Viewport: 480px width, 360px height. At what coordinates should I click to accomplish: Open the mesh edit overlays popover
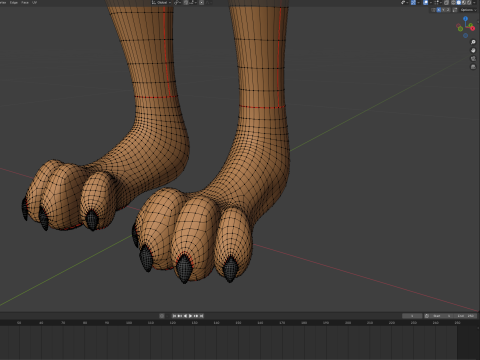(438, 2)
